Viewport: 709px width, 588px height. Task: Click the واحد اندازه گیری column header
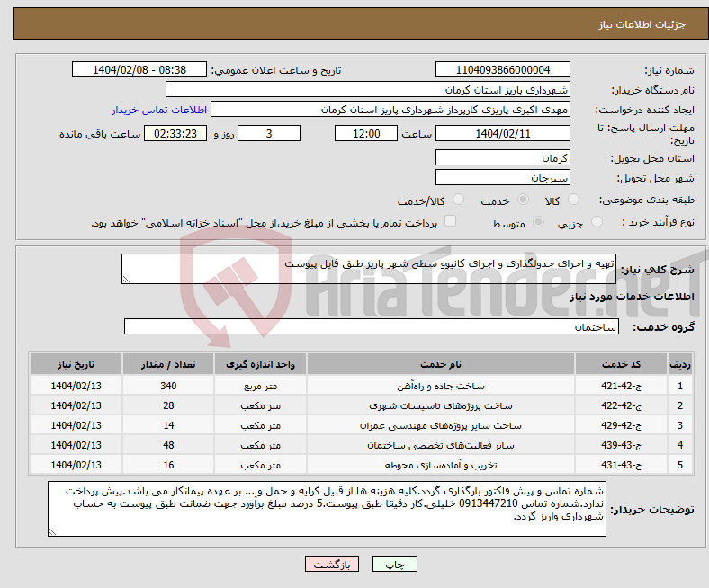click(x=260, y=364)
